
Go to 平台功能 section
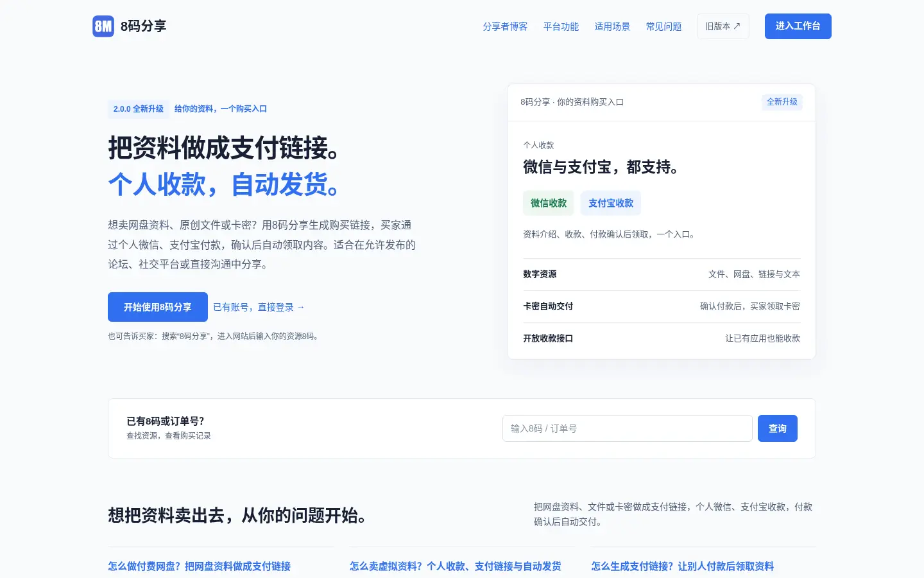561,26
